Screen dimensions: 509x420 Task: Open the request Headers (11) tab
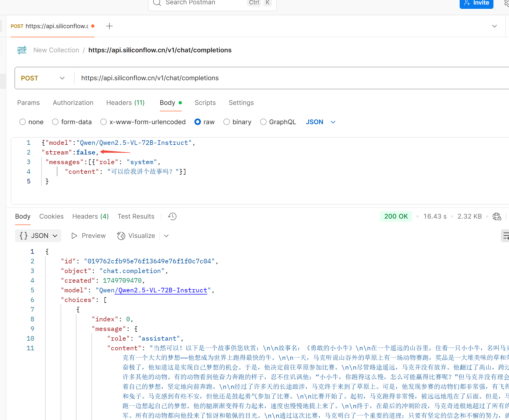[x=125, y=103]
